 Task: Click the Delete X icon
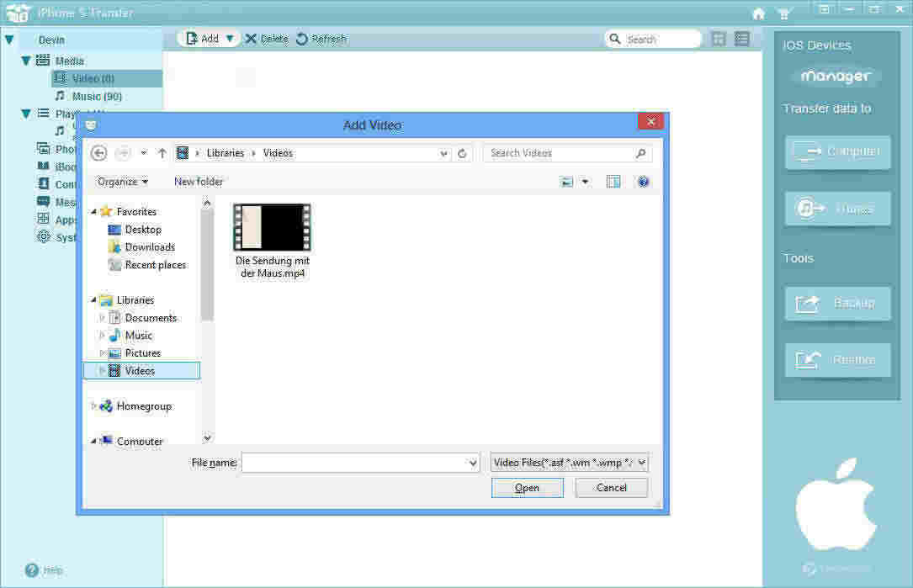click(250, 39)
